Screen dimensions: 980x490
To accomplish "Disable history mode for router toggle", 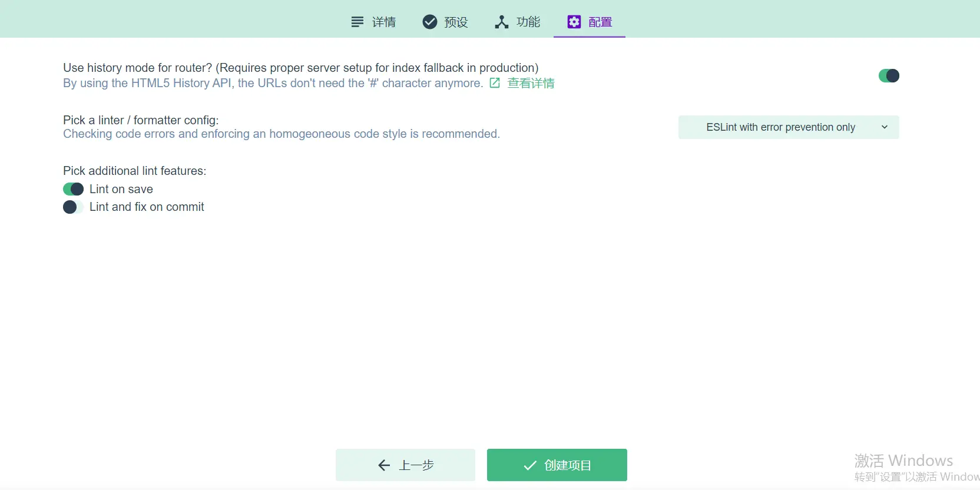I will 889,75.
